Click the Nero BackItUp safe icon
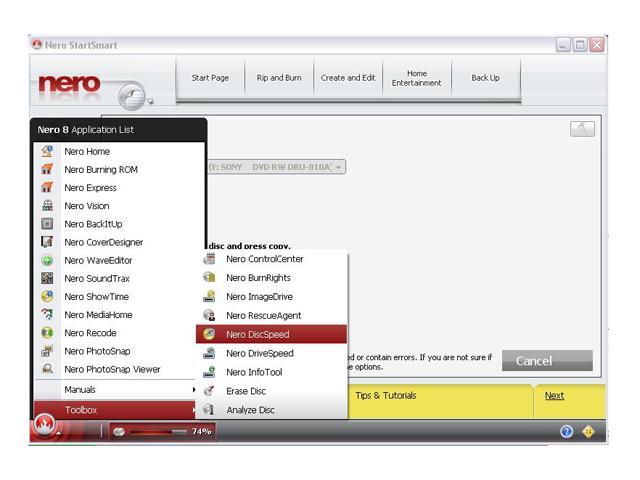This screenshot has width=640, height=480. coord(47,224)
